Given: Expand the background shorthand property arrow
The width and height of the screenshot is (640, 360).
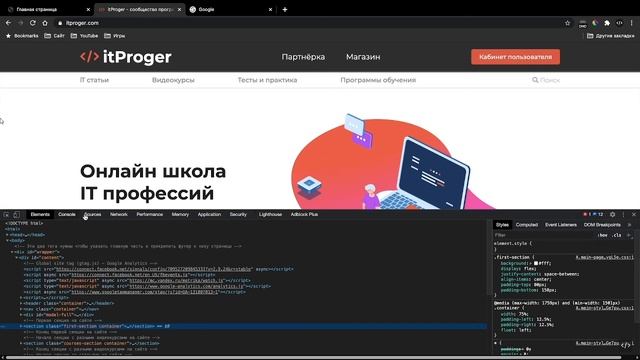Looking at the screenshot, I should tap(531, 263).
